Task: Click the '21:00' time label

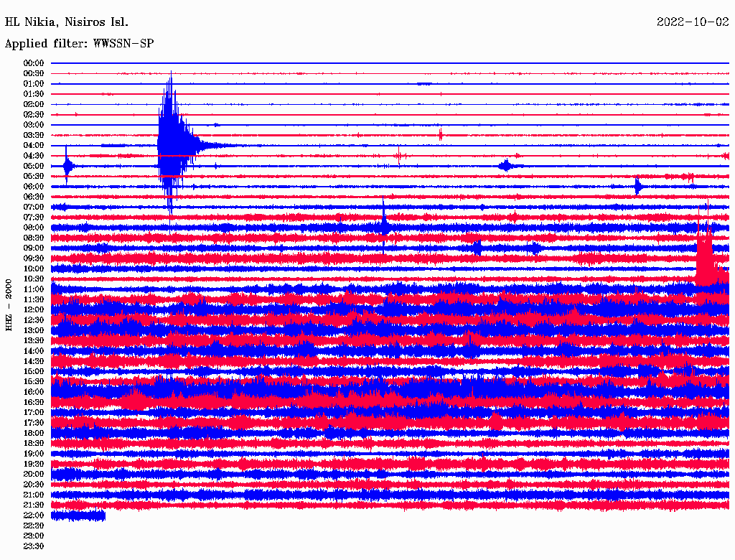Action: (33, 495)
